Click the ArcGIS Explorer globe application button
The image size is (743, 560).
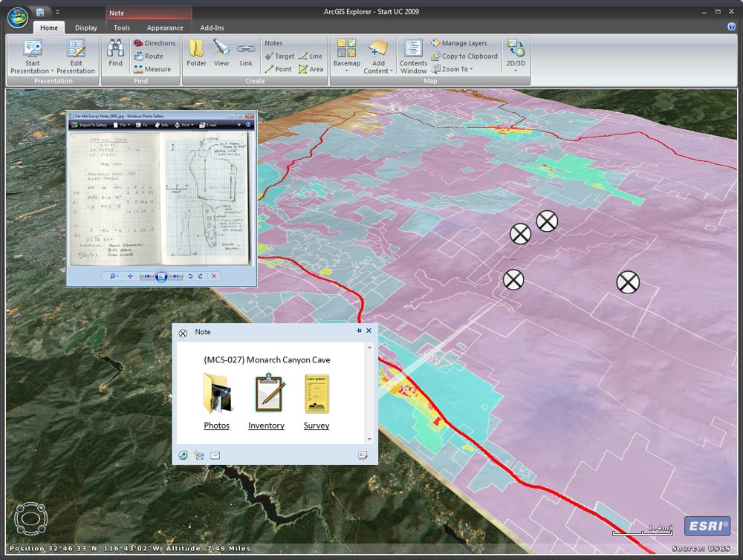[18, 17]
